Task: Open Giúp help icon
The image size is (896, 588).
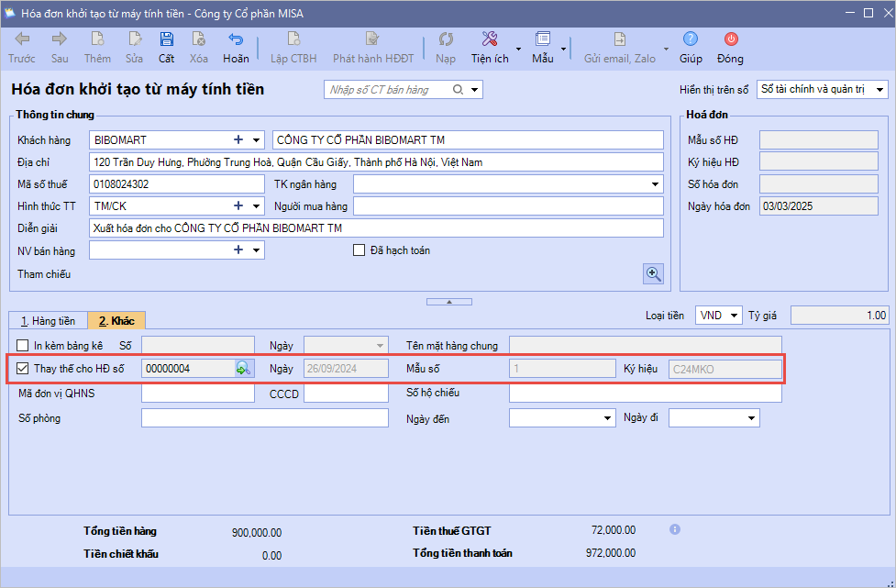Action: pos(691,39)
